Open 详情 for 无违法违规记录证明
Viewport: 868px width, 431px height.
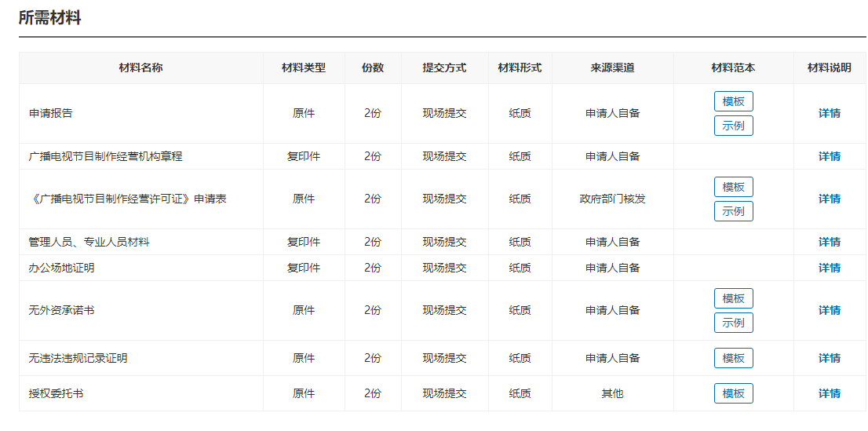(829, 358)
